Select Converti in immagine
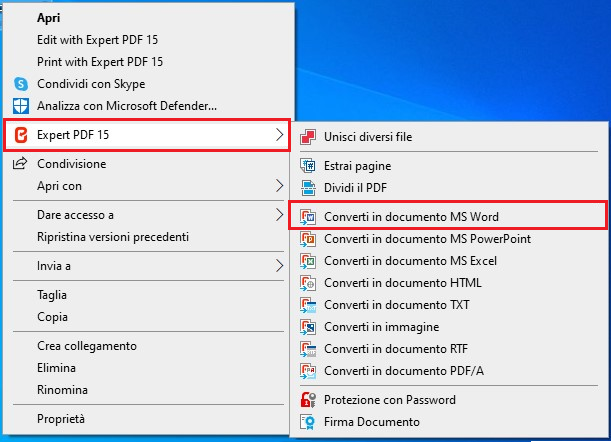Viewport: 611px width, 442px height. 449,327
